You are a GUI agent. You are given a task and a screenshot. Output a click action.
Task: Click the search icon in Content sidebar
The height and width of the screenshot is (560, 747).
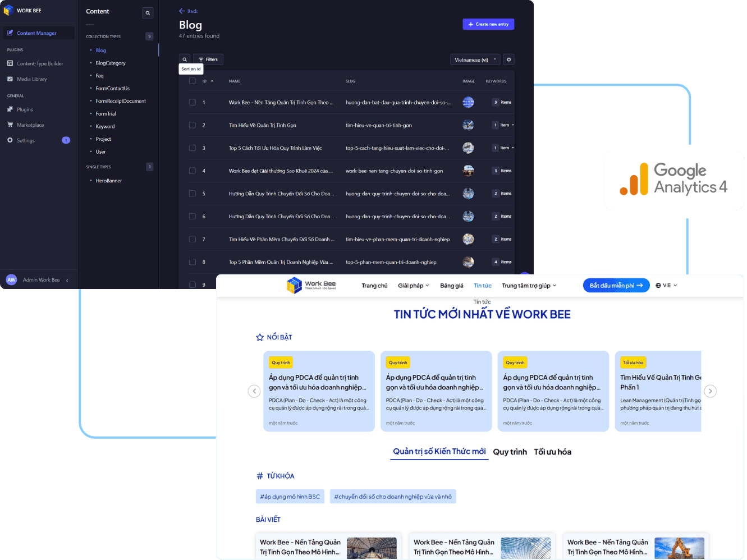[148, 13]
